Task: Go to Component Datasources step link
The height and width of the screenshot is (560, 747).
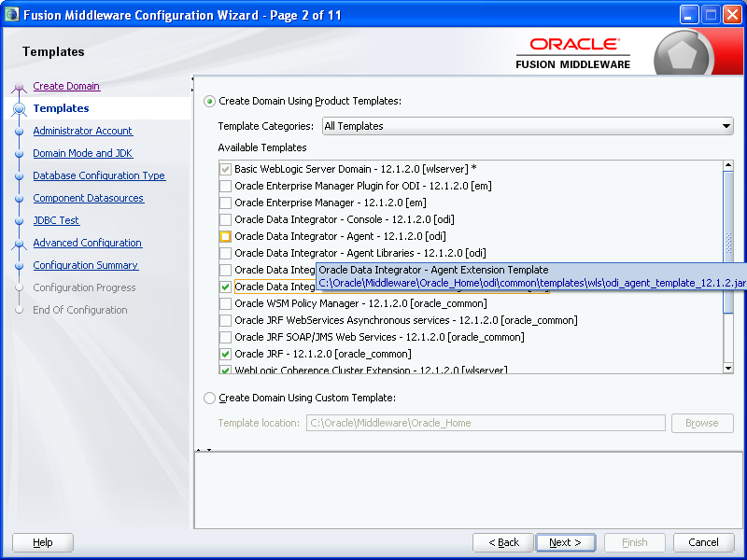Action: [88, 198]
